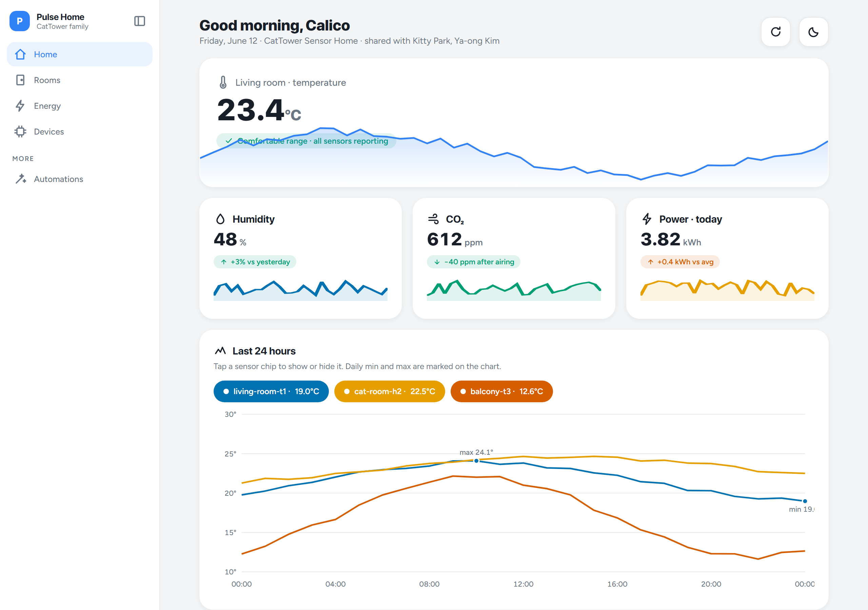The image size is (868, 610).
Task: Click the Humidity droplet icon
Action: point(220,219)
